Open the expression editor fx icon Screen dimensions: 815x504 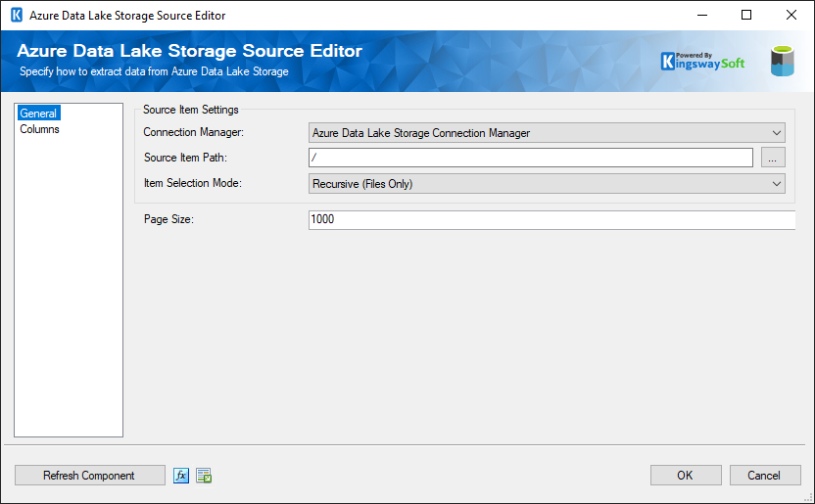click(x=181, y=476)
